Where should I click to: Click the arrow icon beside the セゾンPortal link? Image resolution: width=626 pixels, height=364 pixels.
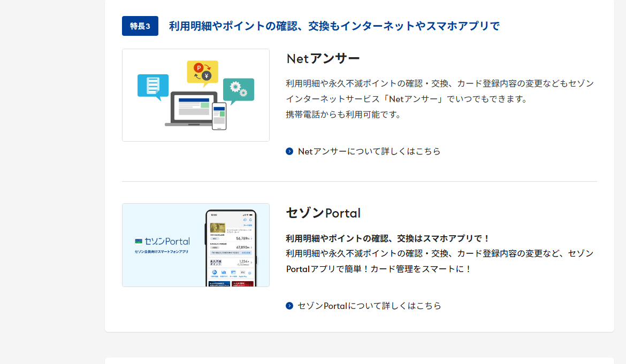click(289, 306)
